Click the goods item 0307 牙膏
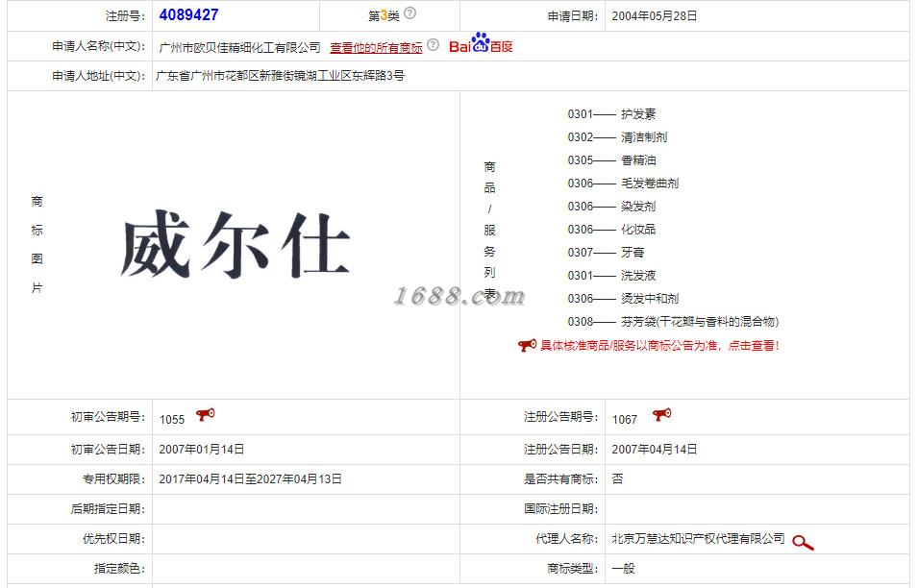This screenshot has width=918, height=588. [x=606, y=252]
